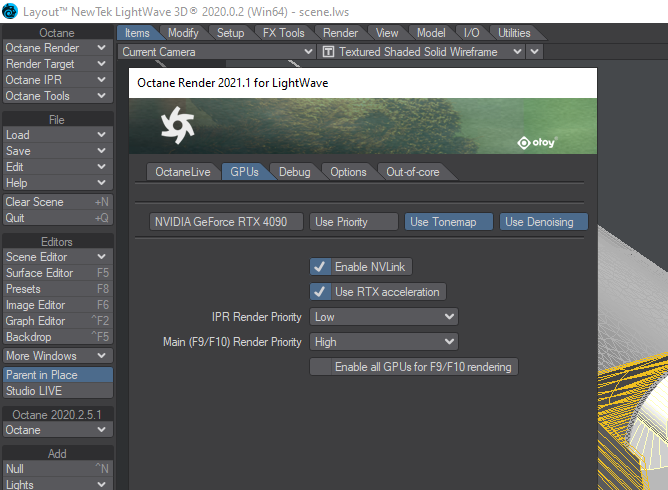This screenshot has width=668, height=490.
Task: Toggle the Use Denoising button
Action: click(x=544, y=222)
